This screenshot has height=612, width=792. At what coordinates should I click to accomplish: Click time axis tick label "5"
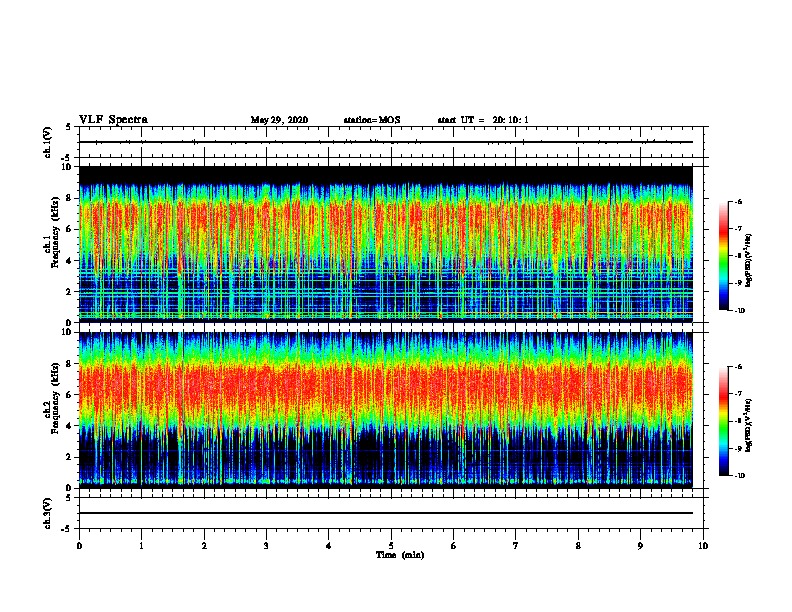391,546
